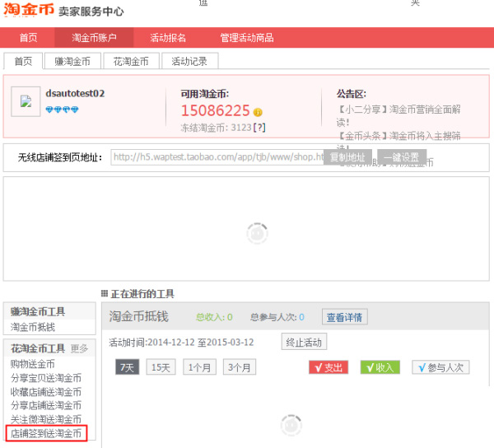Open the 分享宝贝送淘金币 tool
Screen dimensions: 494x448
[46, 378]
